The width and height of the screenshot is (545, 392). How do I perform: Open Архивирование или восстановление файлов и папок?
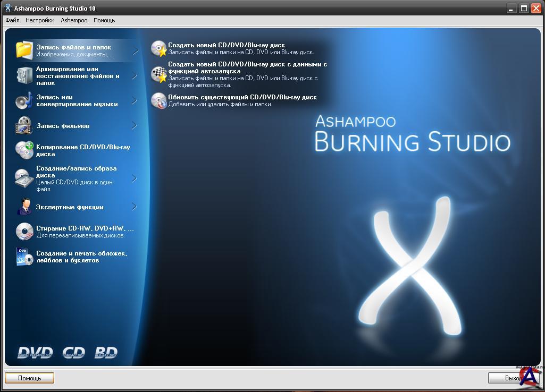coord(78,76)
